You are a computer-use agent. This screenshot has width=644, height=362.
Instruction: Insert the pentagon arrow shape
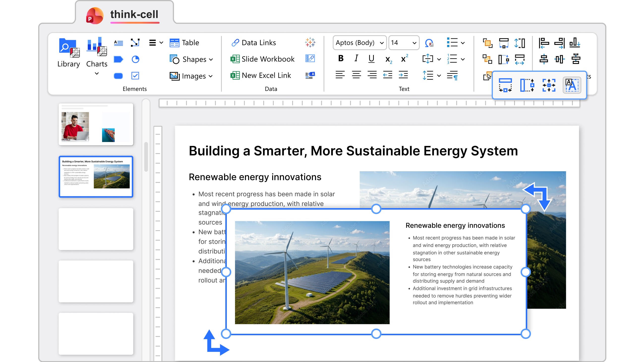pos(118,59)
